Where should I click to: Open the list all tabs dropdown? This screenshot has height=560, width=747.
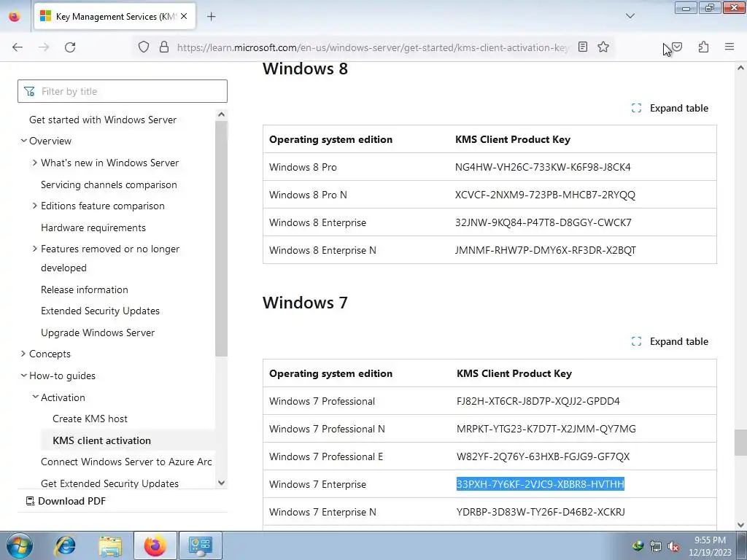630,16
